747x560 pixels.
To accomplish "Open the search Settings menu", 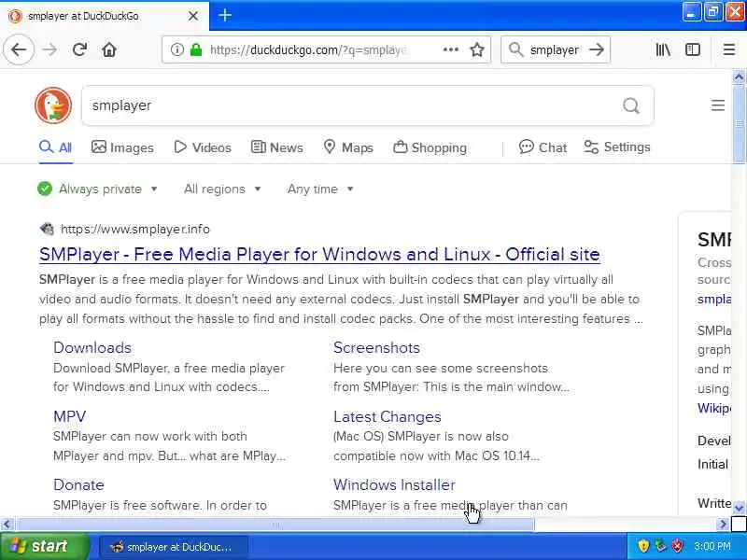I will point(617,147).
